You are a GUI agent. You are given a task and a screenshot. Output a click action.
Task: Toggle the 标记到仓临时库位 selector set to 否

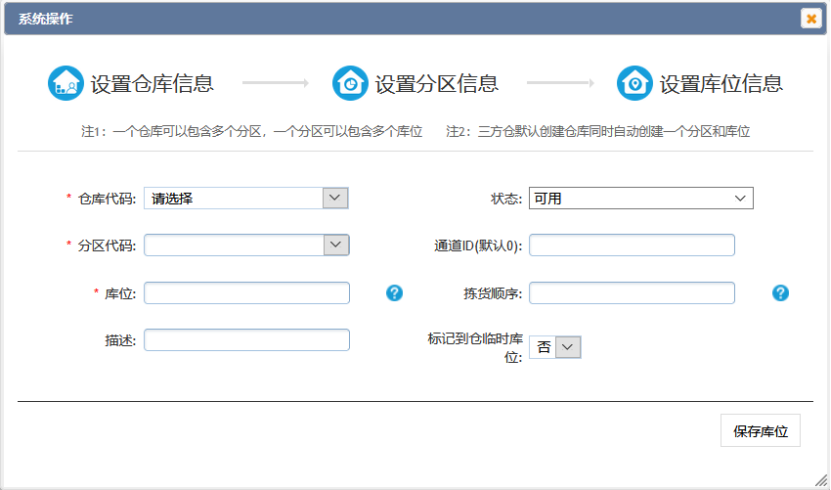(555, 346)
